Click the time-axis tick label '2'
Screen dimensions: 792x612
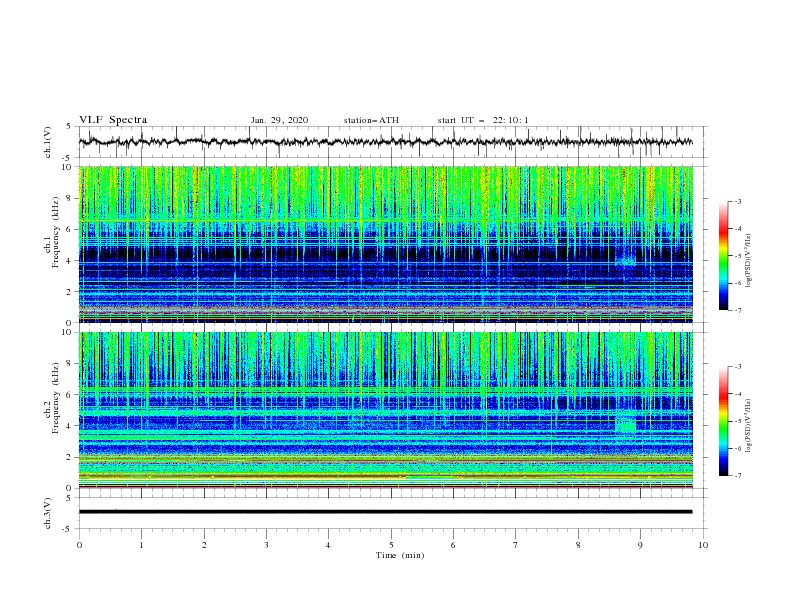pos(204,545)
